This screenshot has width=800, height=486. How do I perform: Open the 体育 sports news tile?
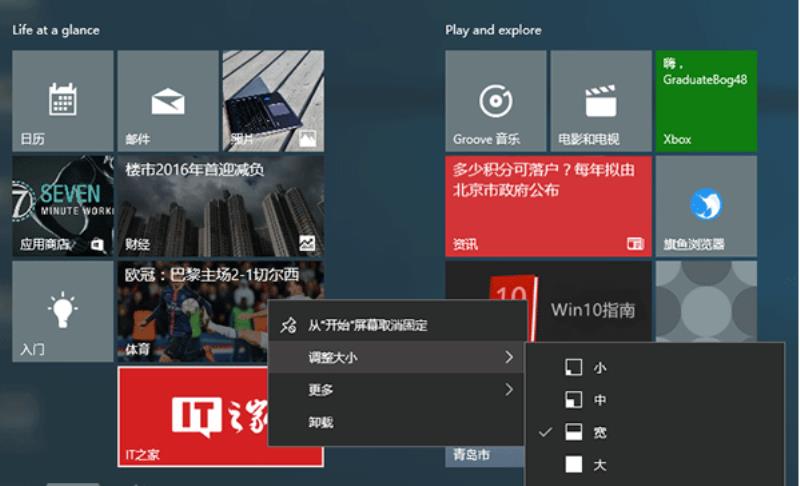(192, 312)
